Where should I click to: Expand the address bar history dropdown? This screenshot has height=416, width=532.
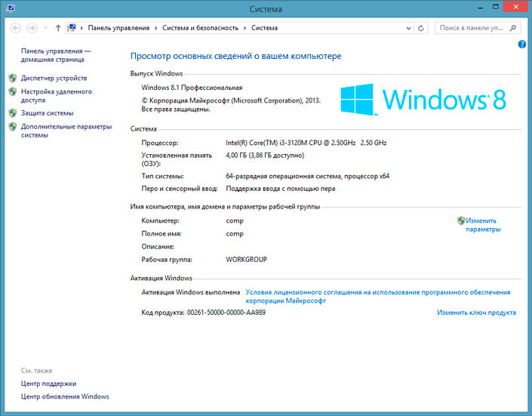408,28
